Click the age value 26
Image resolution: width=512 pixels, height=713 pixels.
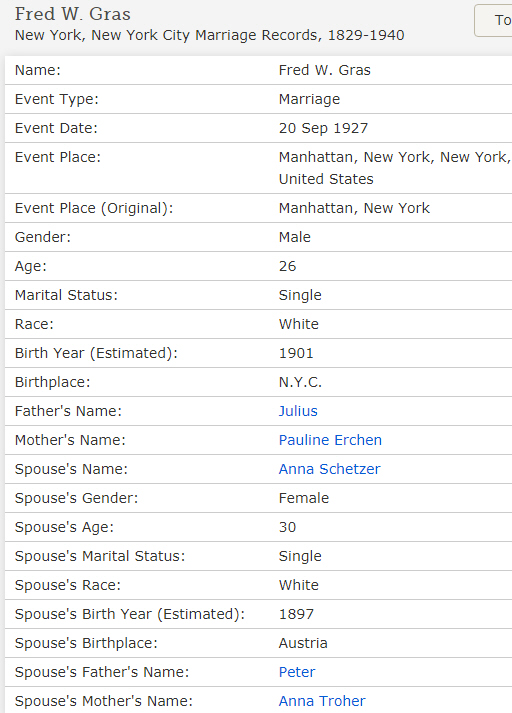coord(287,266)
